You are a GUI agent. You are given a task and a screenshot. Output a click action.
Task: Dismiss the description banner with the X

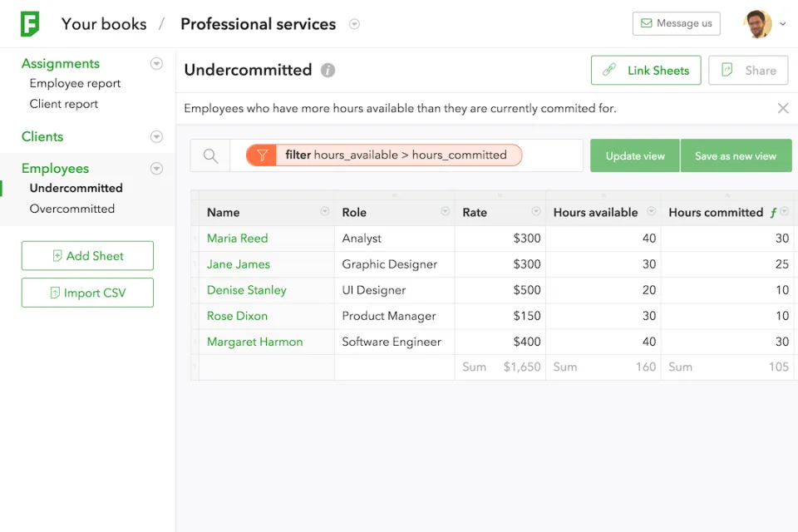pos(783,108)
